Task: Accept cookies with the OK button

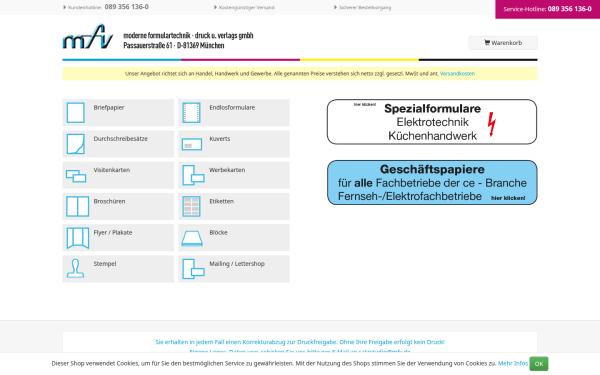Action: point(539,364)
